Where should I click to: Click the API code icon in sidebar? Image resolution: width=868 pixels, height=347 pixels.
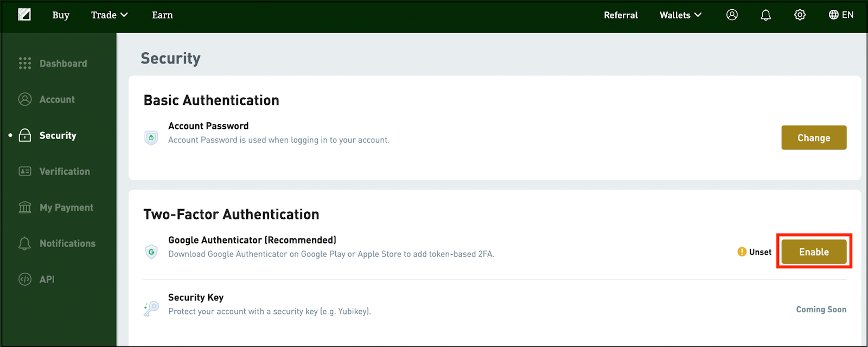pyautogui.click(x=25, y=279)
